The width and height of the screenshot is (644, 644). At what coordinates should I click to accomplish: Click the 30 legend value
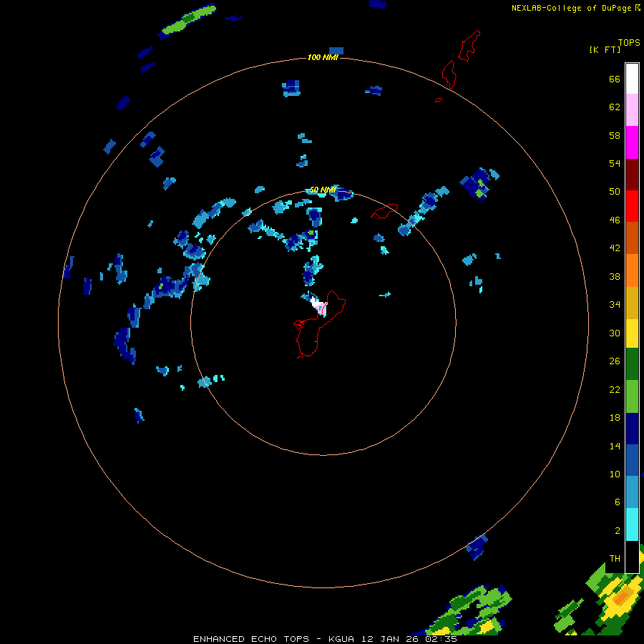point(615,333)
